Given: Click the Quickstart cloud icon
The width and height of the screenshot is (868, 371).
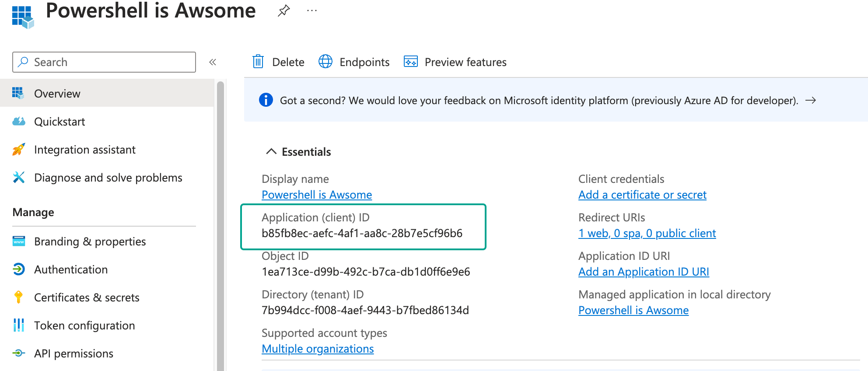Looking at the screenshot, I should [19, 122].
